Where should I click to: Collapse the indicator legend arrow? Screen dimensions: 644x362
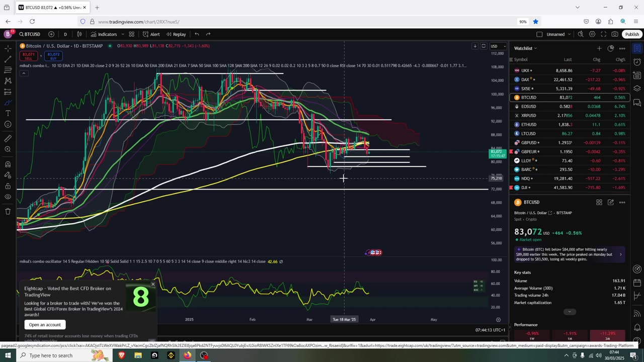click(x=23, y=73)
